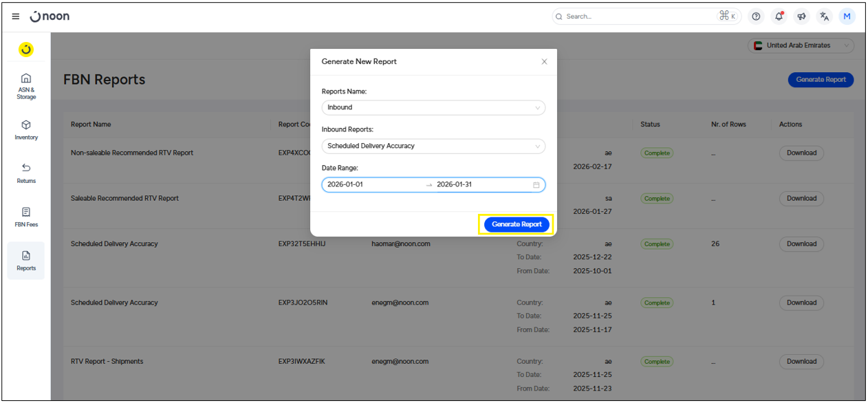The height and width of the screenshot is (403, 868).
Task: Open Returns in the sidebar
Action: click(x=26, y=173)
